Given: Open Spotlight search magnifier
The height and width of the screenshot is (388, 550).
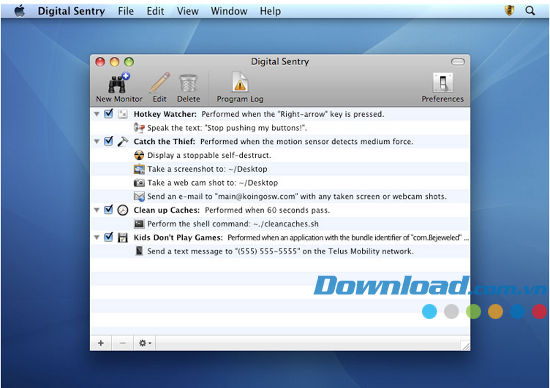Looking at the screenshot, I should coord(530,11).
